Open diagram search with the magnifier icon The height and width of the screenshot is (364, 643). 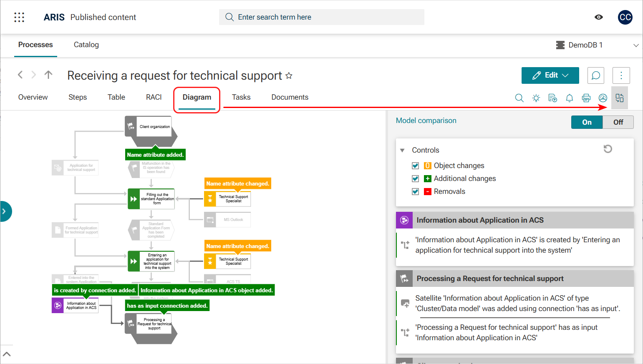pos(519,98)
